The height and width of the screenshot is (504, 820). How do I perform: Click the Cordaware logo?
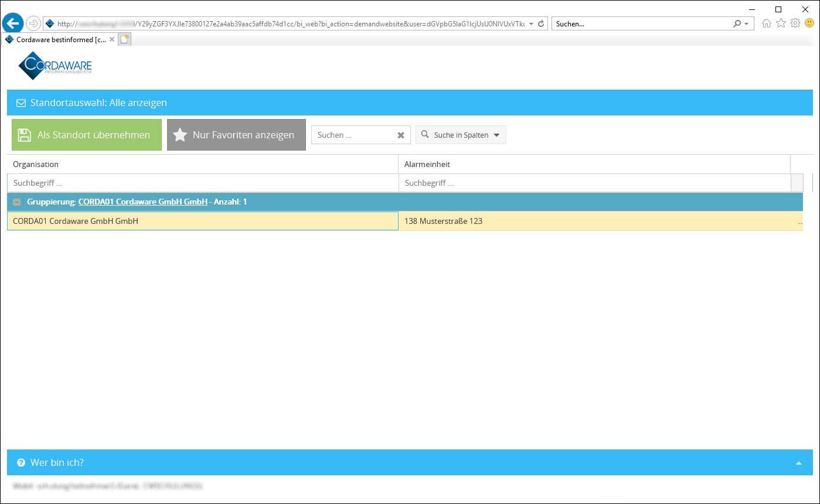[x=55, y=66]
